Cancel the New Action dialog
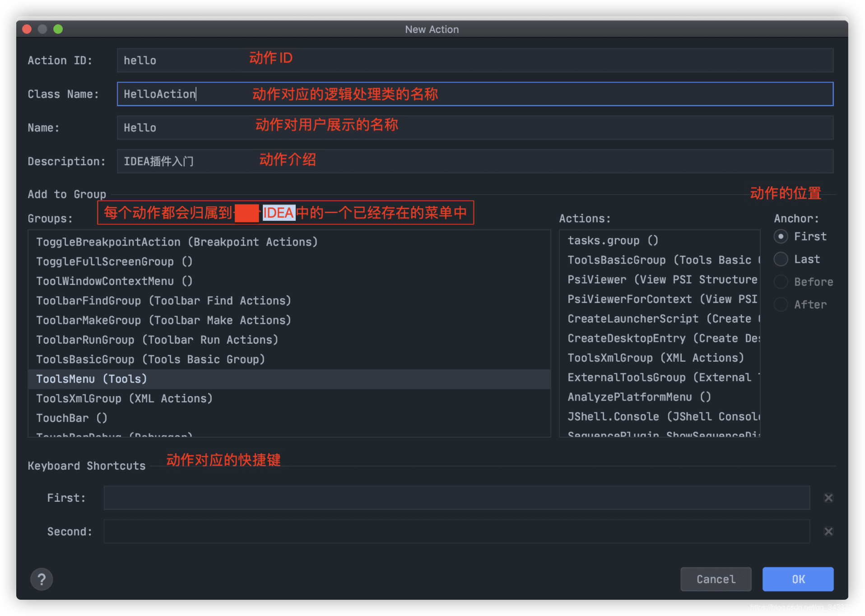The width and height of the screenshot is (865, 616). point(716,579)
